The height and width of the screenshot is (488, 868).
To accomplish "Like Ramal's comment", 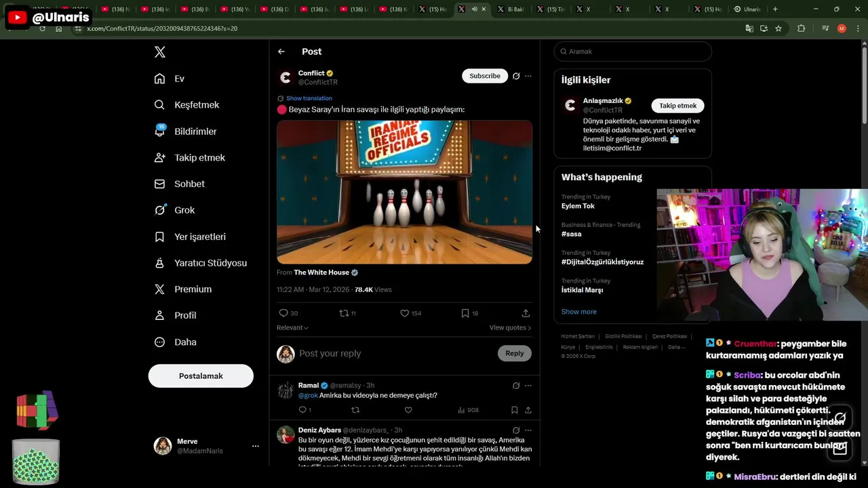I will (408, 410).
